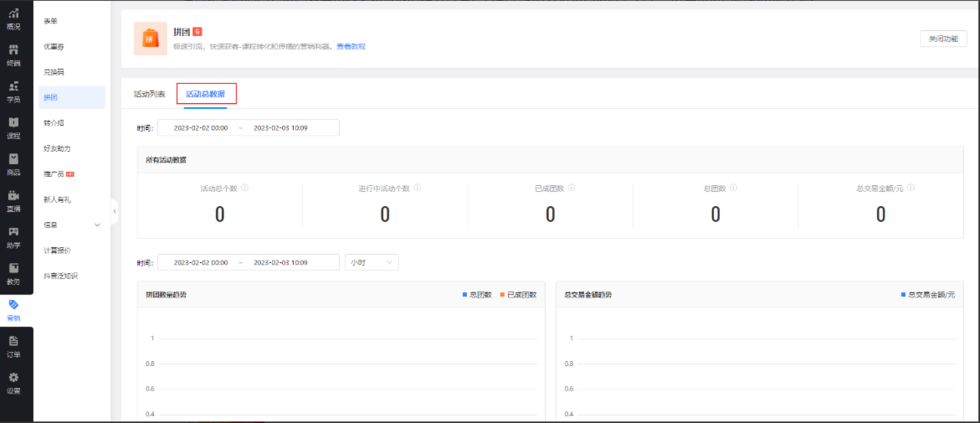
Task: Select 拼团 in the marketing menu
Action: 72,98
